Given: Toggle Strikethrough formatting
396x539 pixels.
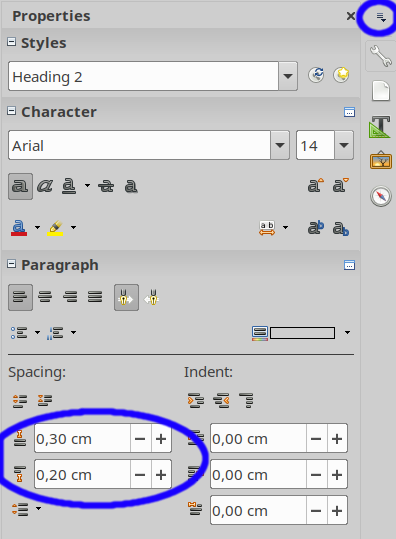Looking at the screenshot, I should click(x=106, y=186).
